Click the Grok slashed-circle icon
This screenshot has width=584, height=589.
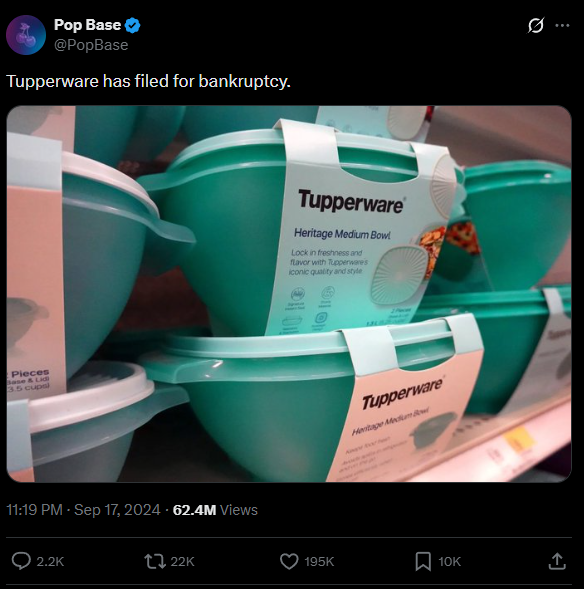(x=536, y=26)
